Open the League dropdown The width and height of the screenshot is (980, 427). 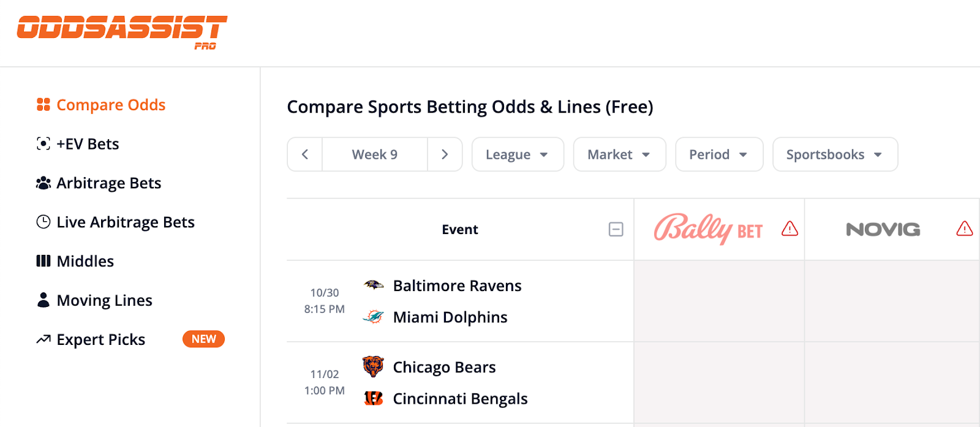tap(517, 154)
